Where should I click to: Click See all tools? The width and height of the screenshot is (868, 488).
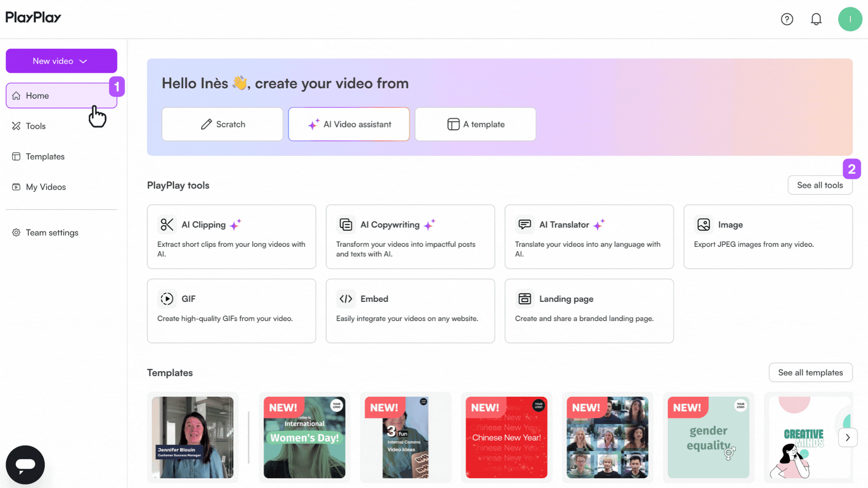[820, 185]
